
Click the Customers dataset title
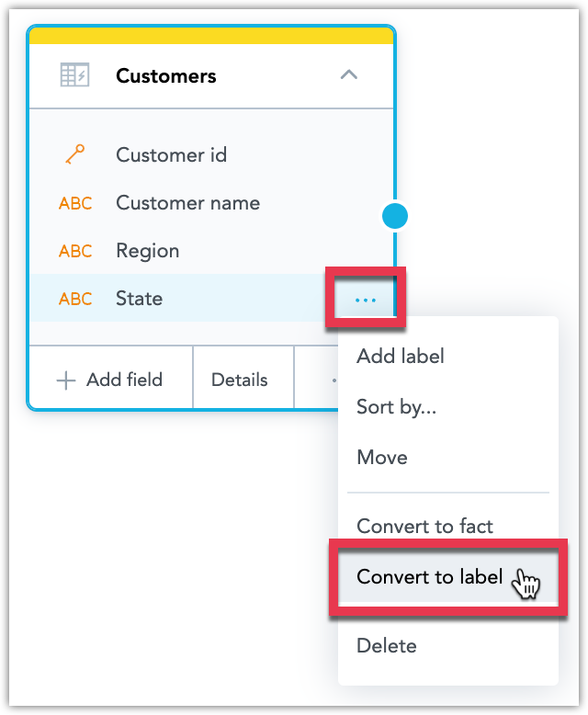166,75
